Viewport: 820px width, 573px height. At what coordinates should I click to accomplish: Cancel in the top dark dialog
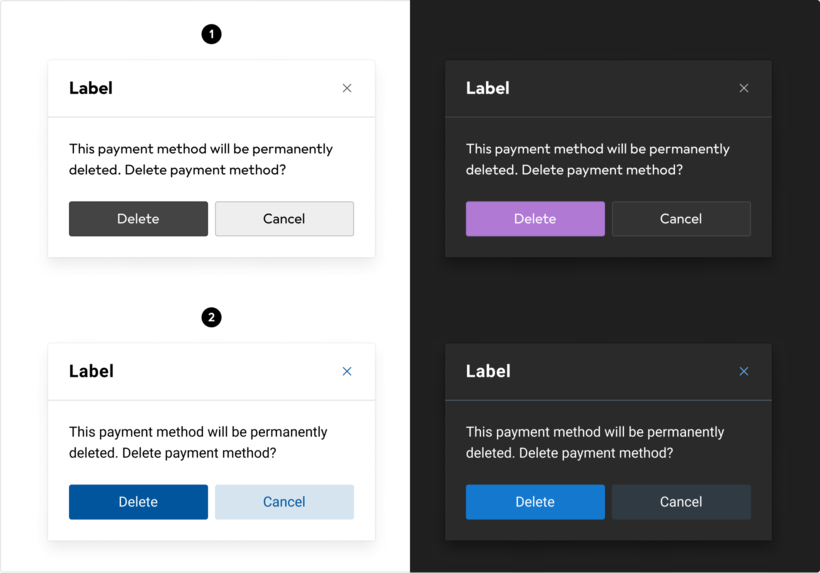681,219
